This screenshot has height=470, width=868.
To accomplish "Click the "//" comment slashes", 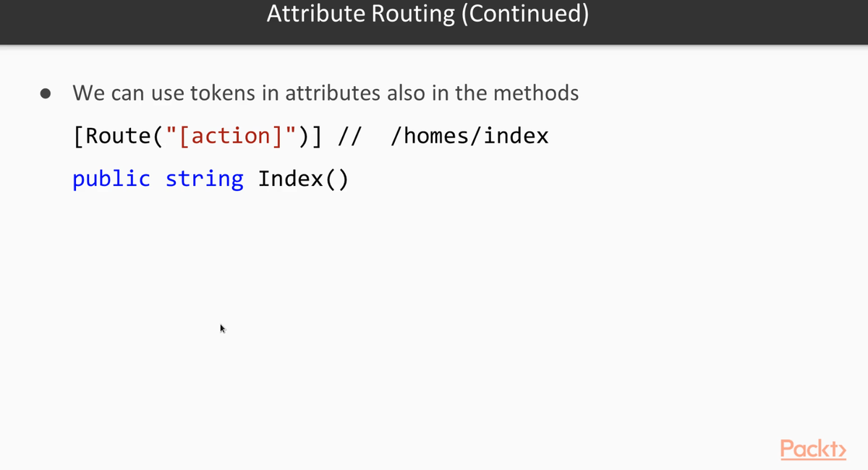I will 351,136.
